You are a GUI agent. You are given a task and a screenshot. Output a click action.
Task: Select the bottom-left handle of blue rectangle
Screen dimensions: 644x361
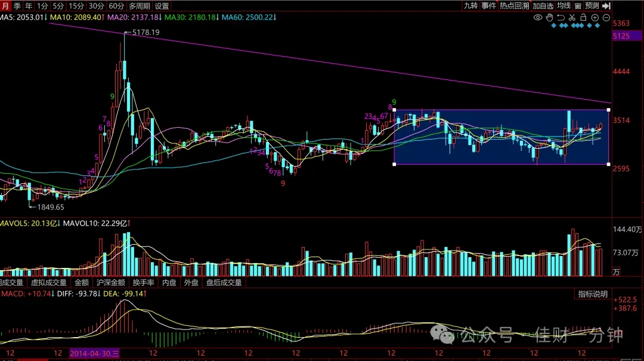pos(394,164)
